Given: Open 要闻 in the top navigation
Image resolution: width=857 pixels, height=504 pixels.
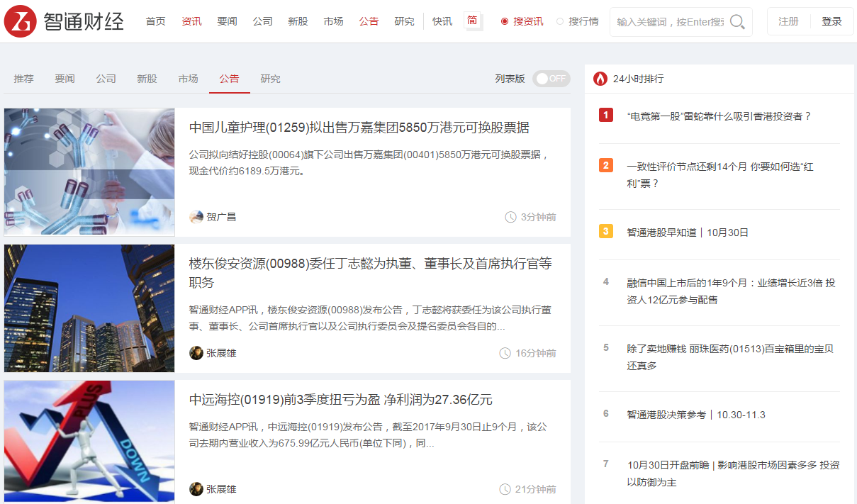Looking at the screenshot, I should click(x=227, y=21).
